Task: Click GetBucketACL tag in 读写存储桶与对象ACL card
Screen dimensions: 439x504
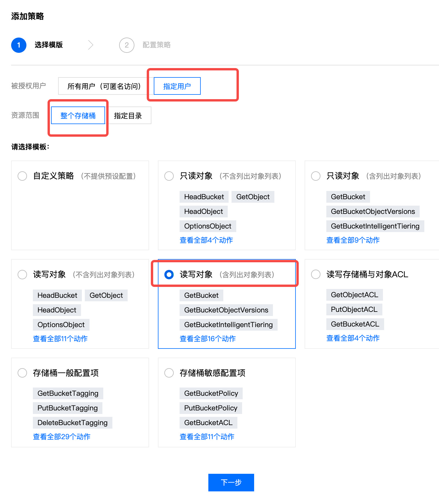Action: click(355, 324)
